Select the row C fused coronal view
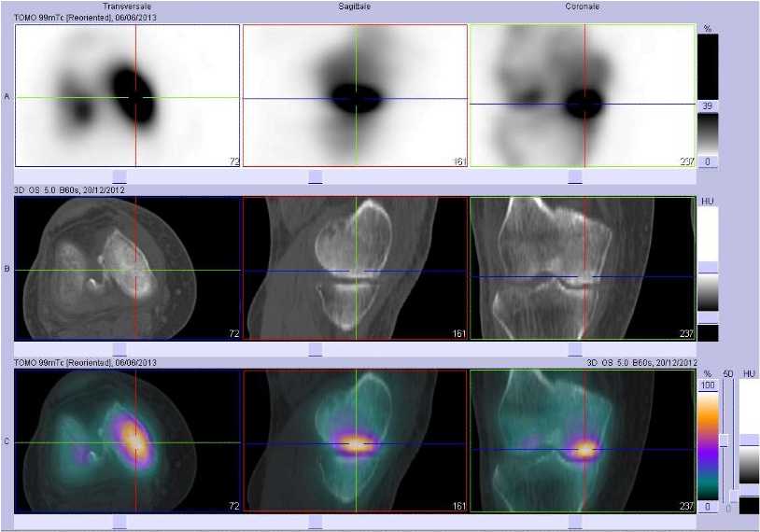Image resolution: width=760 pixels, height=532 pixels. click(583, 441)
